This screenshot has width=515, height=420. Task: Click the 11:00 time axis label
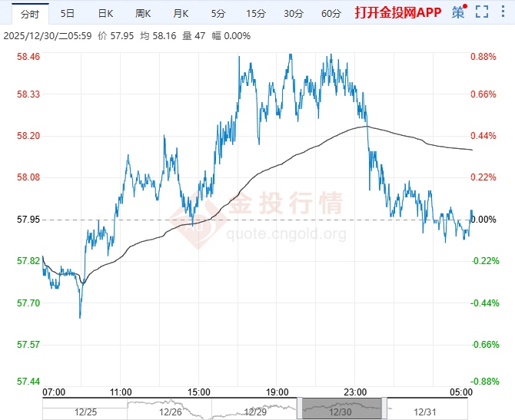pos(121,392)
